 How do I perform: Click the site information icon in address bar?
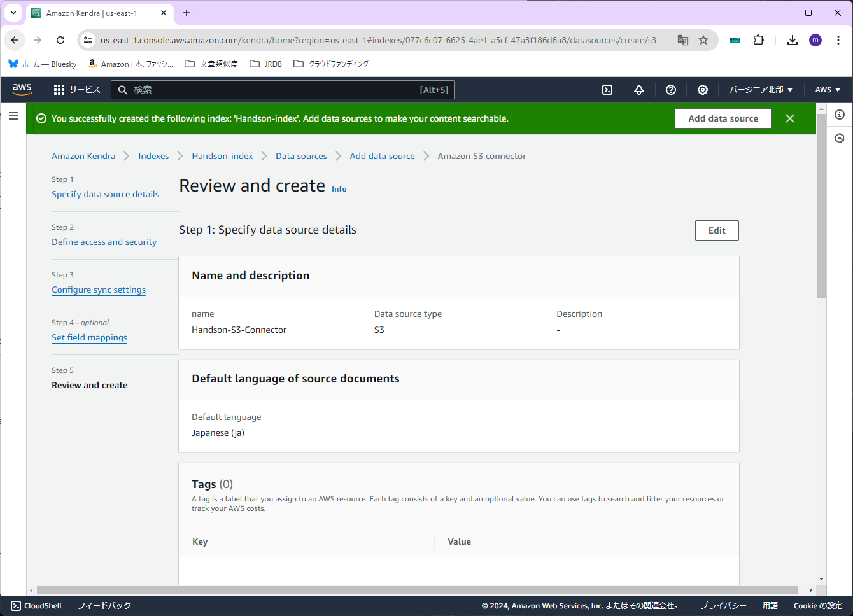click(88, 40)
